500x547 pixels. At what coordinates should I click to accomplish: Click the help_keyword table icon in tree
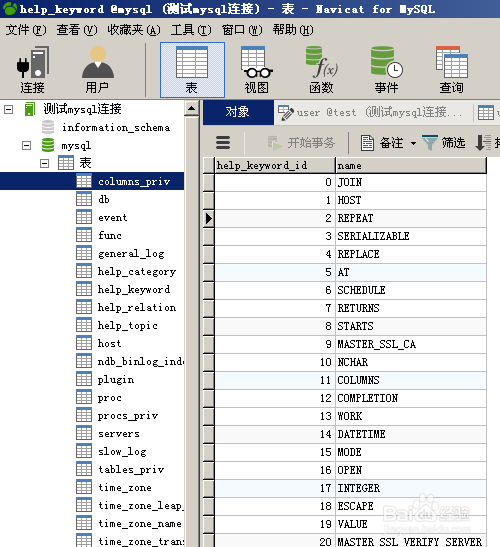click(84, 289)
